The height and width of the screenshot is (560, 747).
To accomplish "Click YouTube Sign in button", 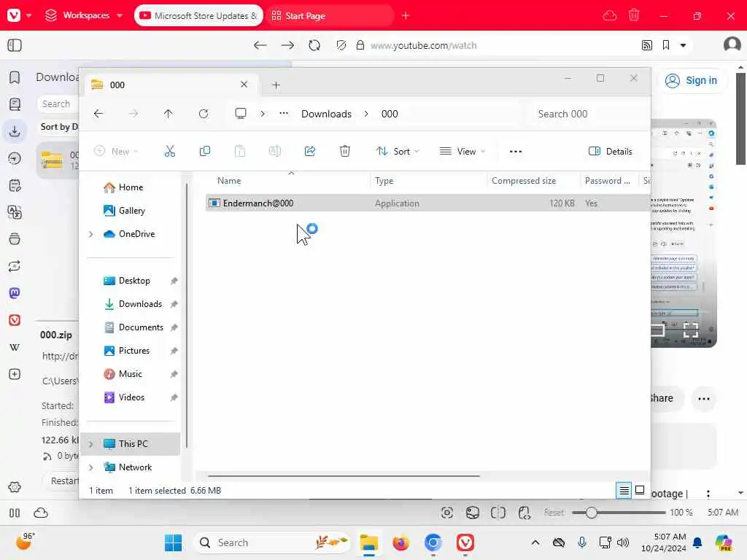I will click(692, 80).
